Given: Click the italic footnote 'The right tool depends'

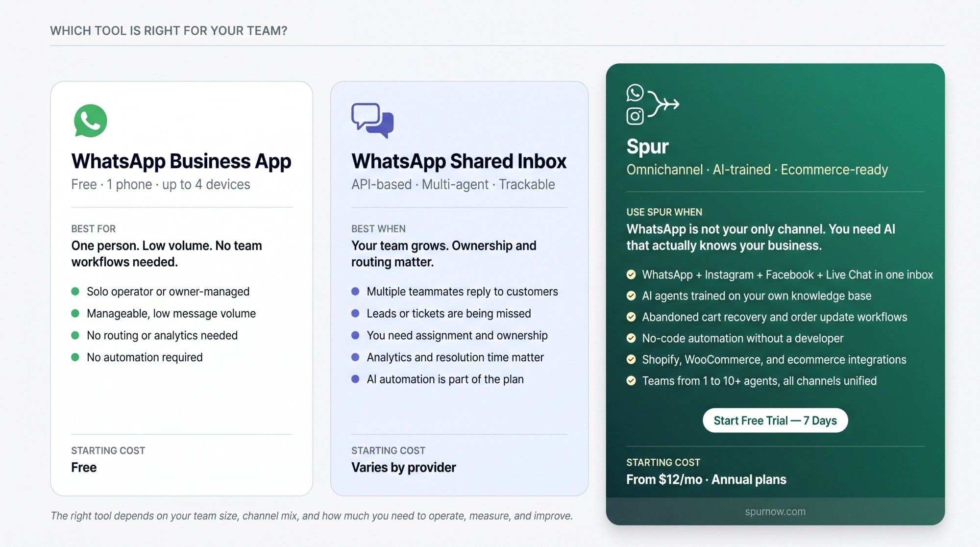Looking at the screenshot, I should tap(312, 516).
